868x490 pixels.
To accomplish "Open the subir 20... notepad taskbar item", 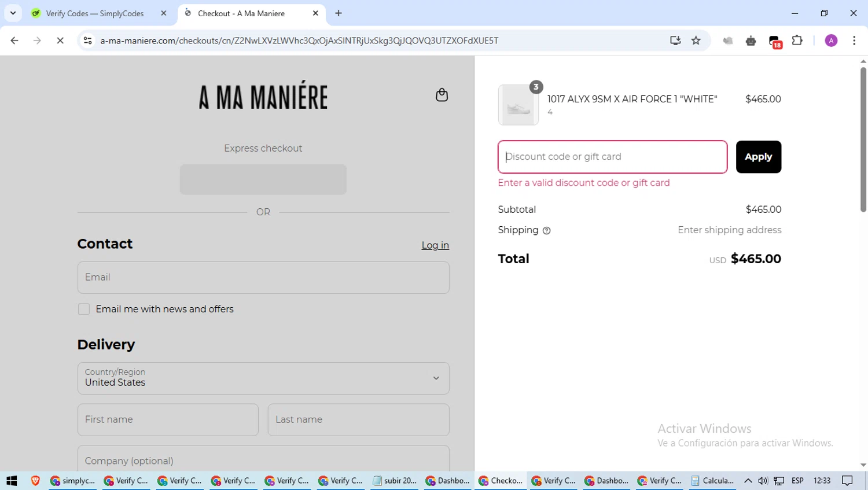I will click(x=395, y=481).
